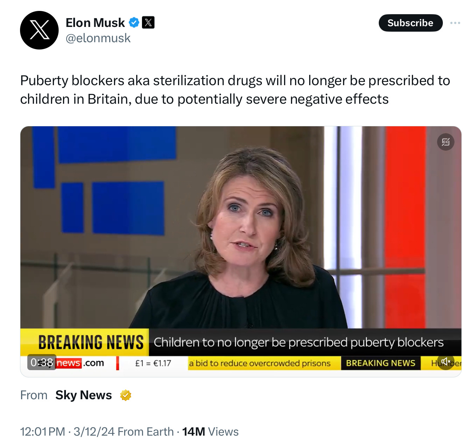This screenshot has width=476, height=448.
Task: Click the X affiliation badge beside the name
Action: tap(148, 23)
